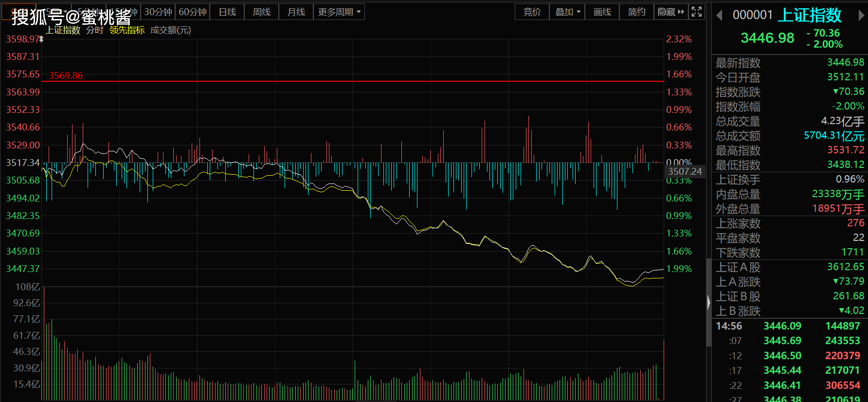Click the fullscreen expand icon

pos(697,12)
